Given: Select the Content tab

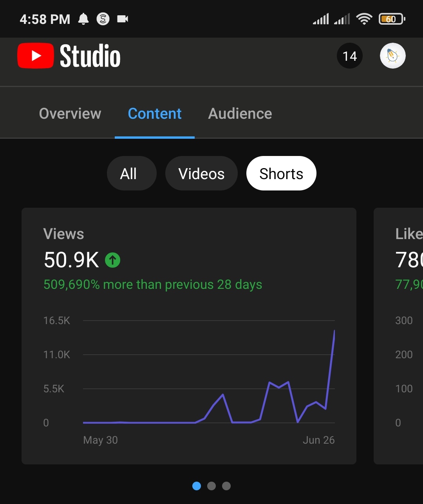Looking at the screenshot, I should pyautogui.click(x=155, y=114).
